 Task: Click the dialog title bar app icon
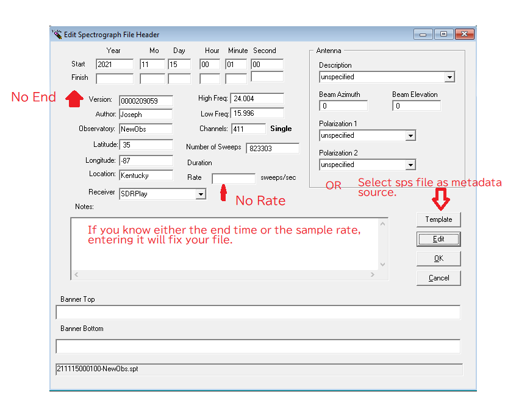click(x=57, y=34)
